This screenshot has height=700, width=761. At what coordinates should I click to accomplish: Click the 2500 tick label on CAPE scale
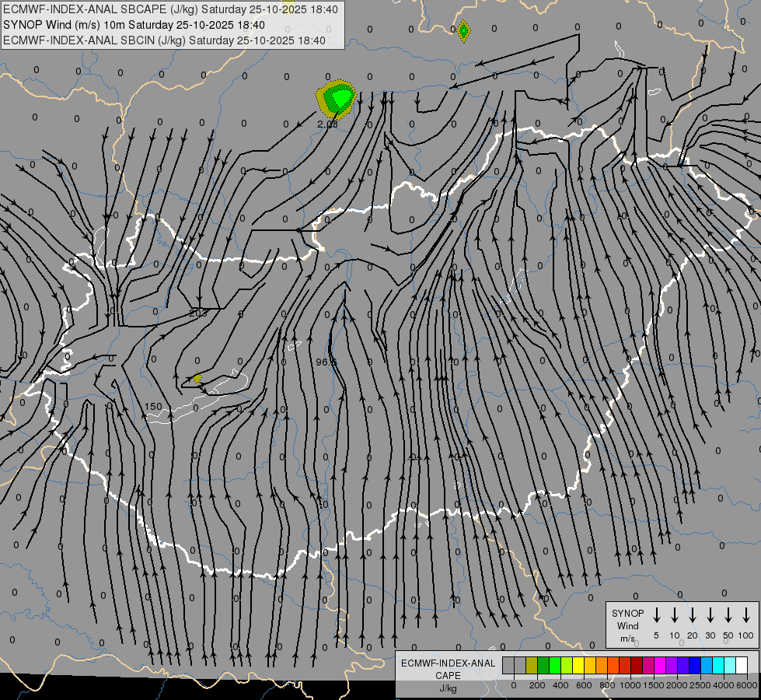tap(700, 685)
